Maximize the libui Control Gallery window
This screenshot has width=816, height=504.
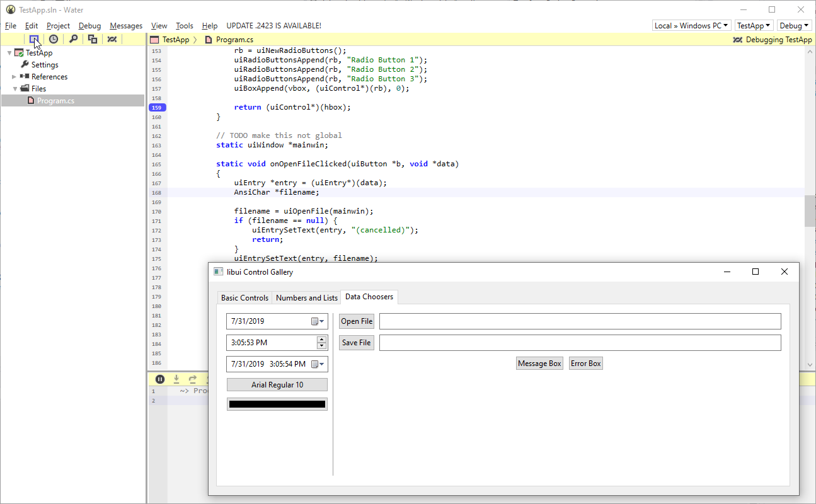point(756,272)
